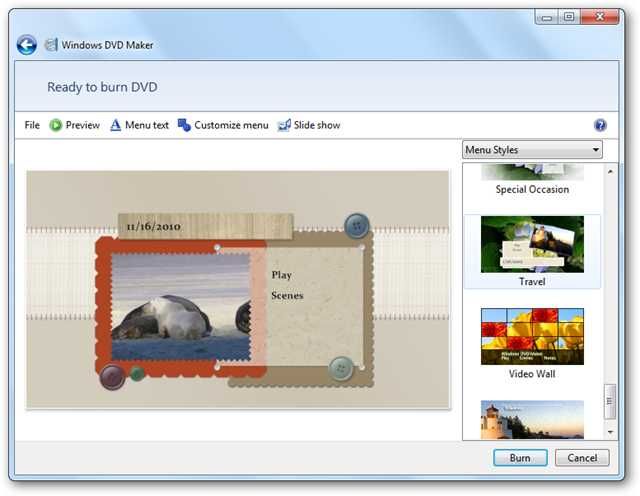Click the Video Wall style label
The width and height of the screenshot is (640, 496).
tap(532, 374)
